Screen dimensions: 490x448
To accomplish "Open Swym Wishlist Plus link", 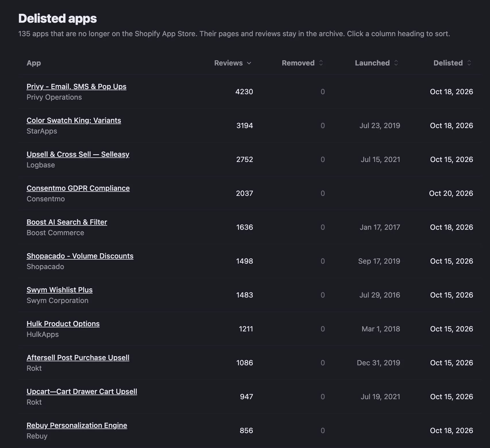I will 59,290.
